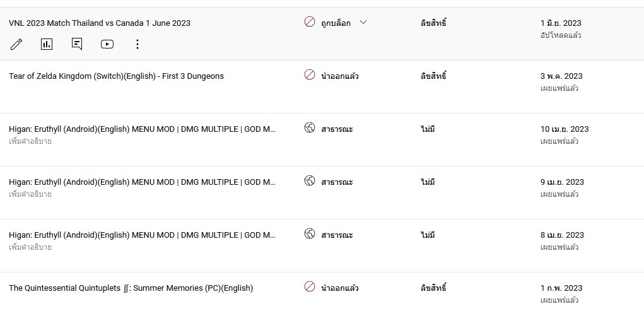Image resolution: width=644 pixels, height=316 pixels.
Task: Open the comments icon for VNL video
Action: coord(77,44)
